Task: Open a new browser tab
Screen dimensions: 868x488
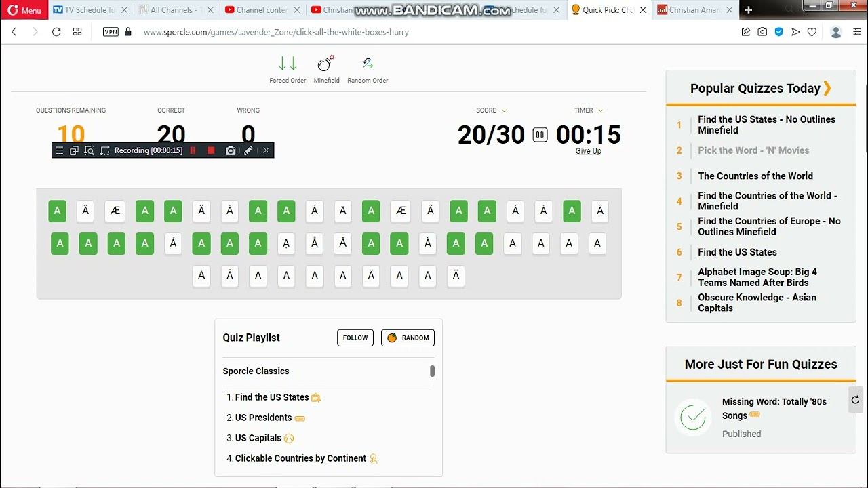Action: coord(749,9)
